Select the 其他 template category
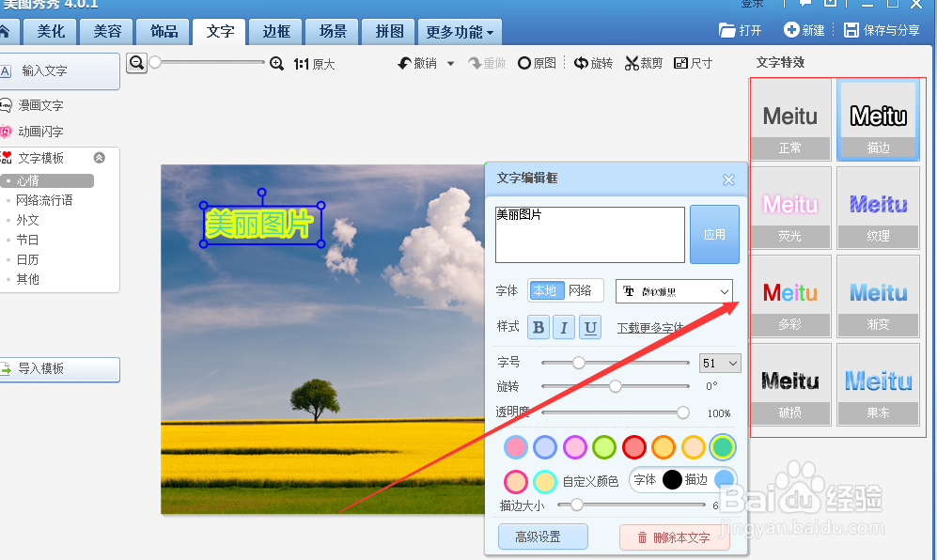 tap(27, 279)
